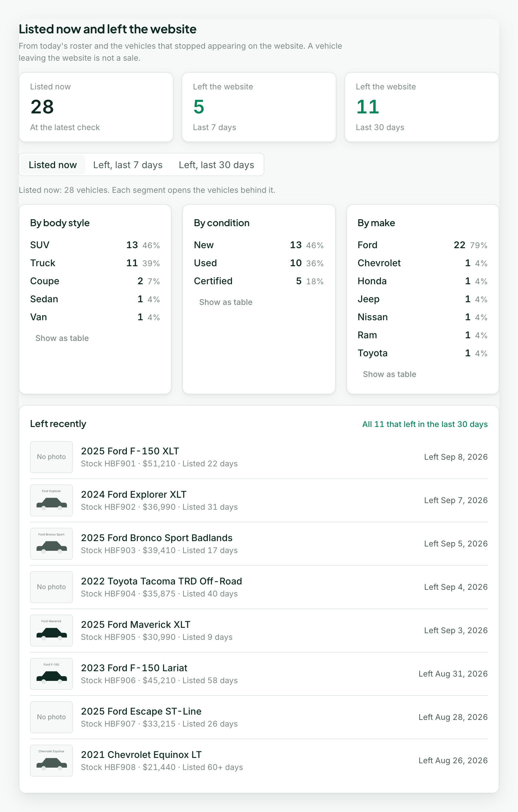This screenshot has height=812, width=518.
Task: Open the Ford make segment
Action: [x=423, y=245]
